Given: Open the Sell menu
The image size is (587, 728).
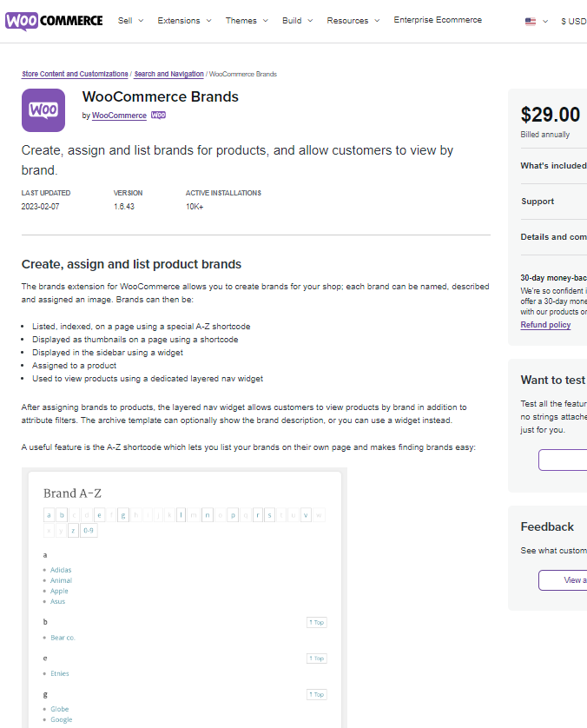Looking at the screenshot, I should coord(126,19).
